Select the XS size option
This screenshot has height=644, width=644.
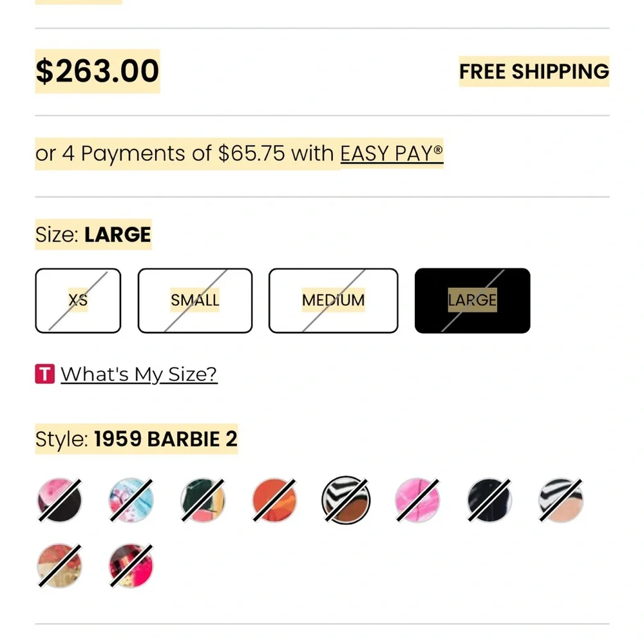pos(78,301)
